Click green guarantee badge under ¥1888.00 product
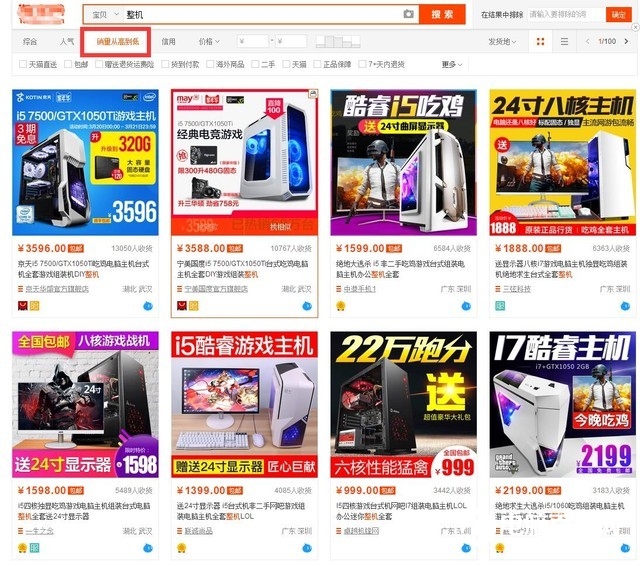640x566 pixels. pos(500,306)
